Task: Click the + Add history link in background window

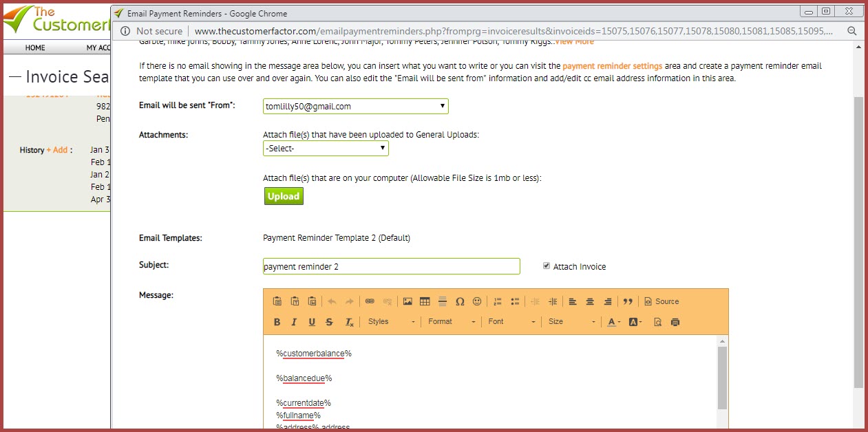Action: (x=57, y=150)
